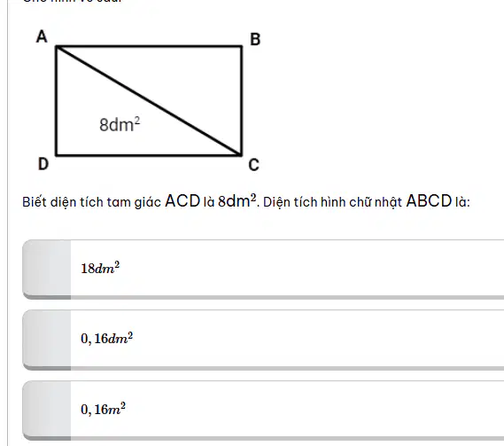Click the grey tab beside 0,16m² answer
The image size is (504, 446).
tap(47, 411)
